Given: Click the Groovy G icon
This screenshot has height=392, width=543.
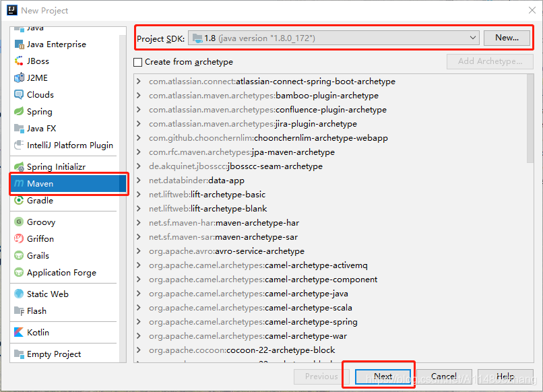Looking at the screenshot, I should click(19, 222).
